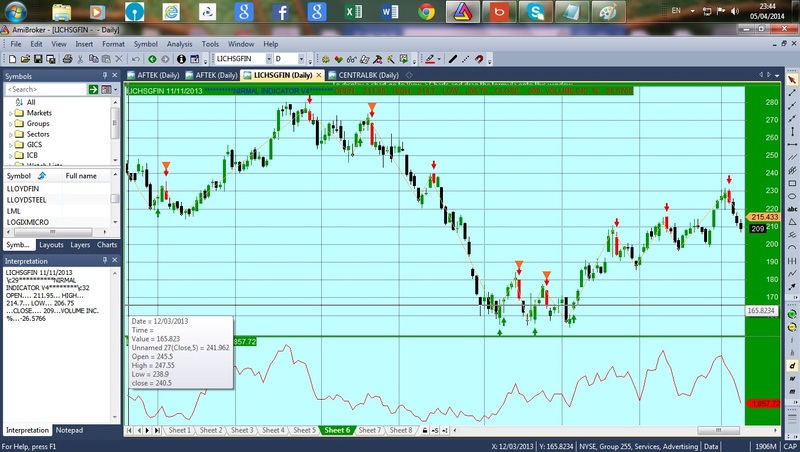Click the Windows Start orb

[15, 11]
